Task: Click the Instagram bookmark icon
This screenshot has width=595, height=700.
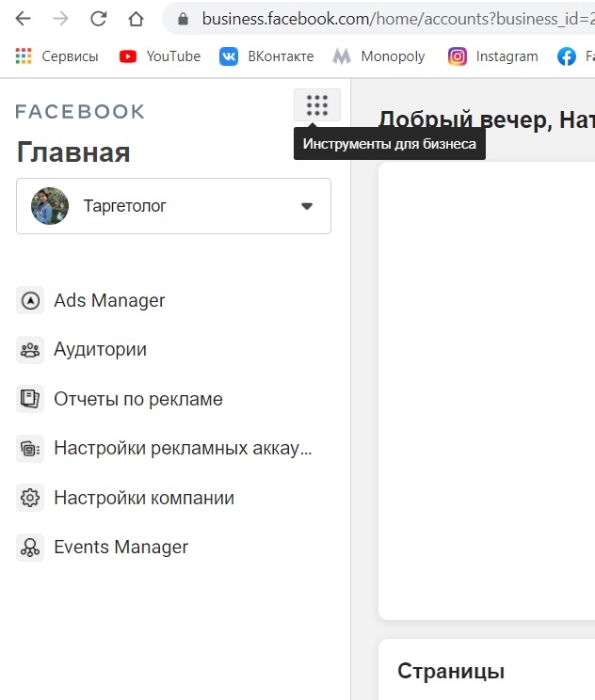Action: click(458, 56)
